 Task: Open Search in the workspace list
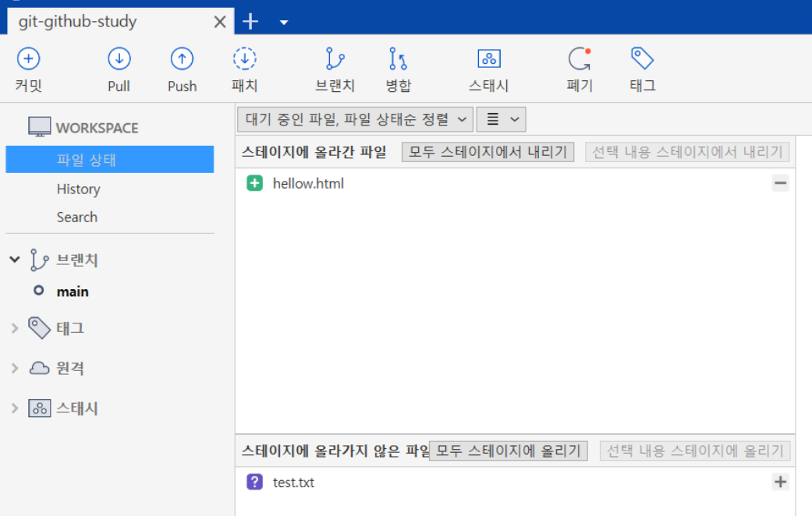(x=77, y=217)
